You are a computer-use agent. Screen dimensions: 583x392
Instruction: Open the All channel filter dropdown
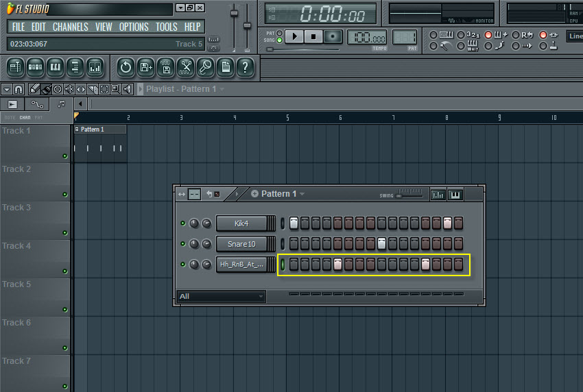pyautogui.click(x=222, y=296)
